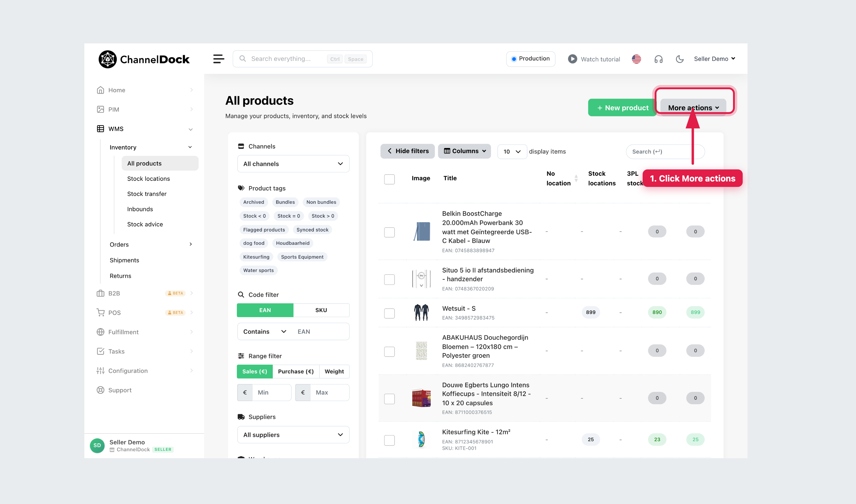856x504 pixels.
Task: Focus the Search everything field
Action: (x=302, y=59)
